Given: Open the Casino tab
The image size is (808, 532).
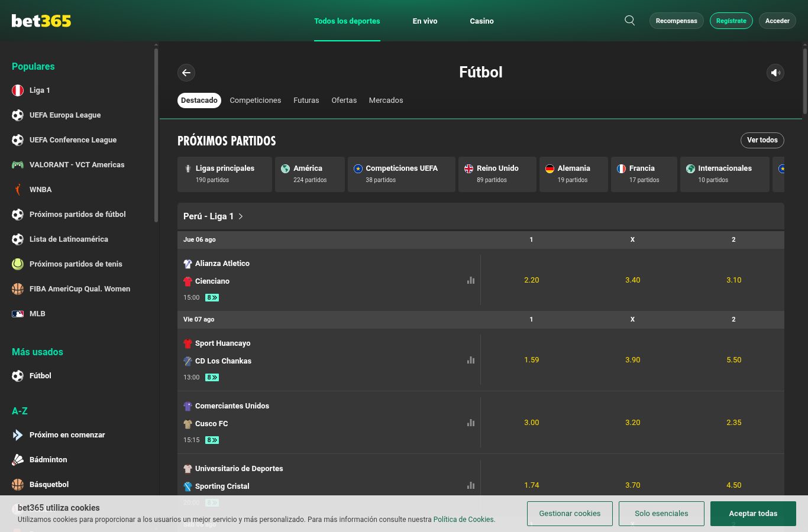Looking at the screenshot, I should click(x=482, y=21).
